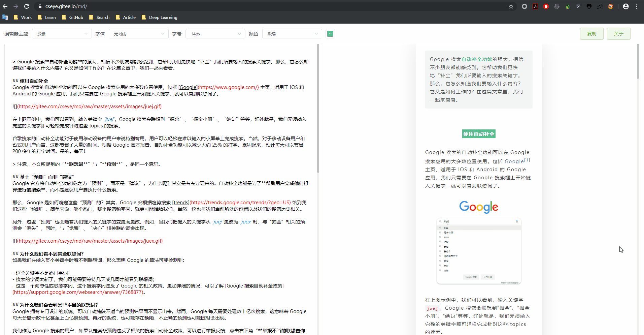The width and height of the screenshot is (644, 335).
Task: Open the Adobe Acrobat extension
Action: click(x=535, y=6)
